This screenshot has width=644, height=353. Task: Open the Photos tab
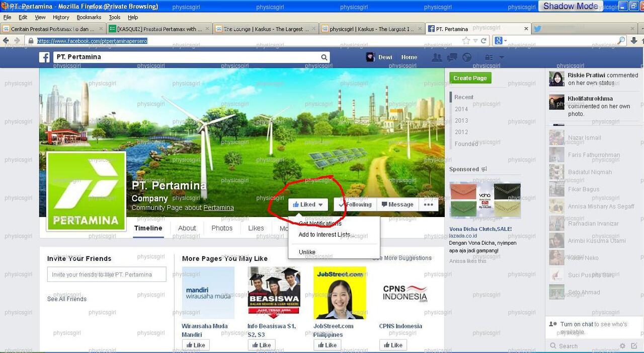coord(222,228)
